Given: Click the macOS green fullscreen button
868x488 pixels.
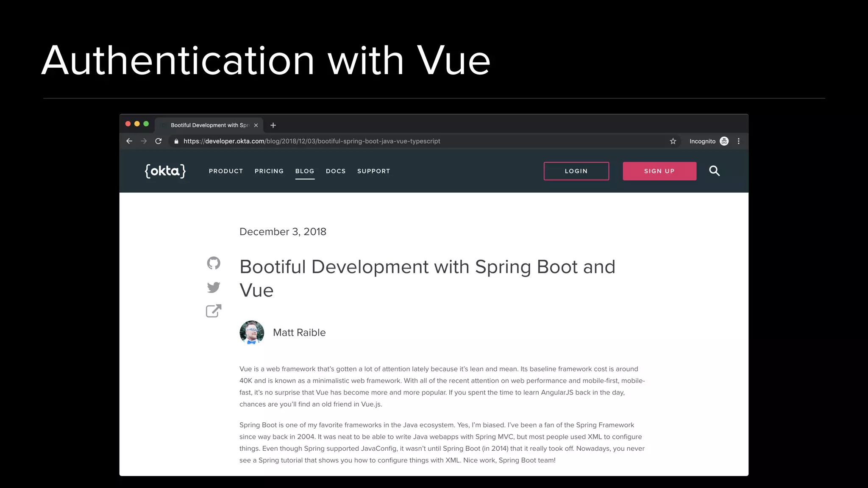Looking at the screenshot, I should 146,124.
